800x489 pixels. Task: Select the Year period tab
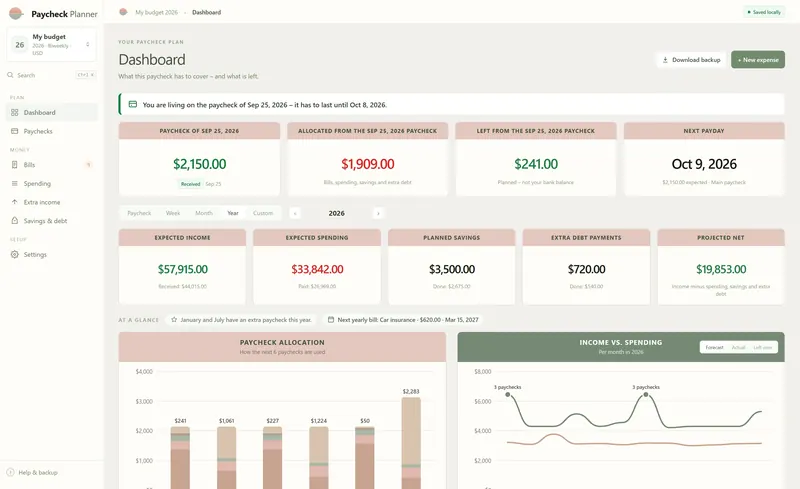(233, 213)
